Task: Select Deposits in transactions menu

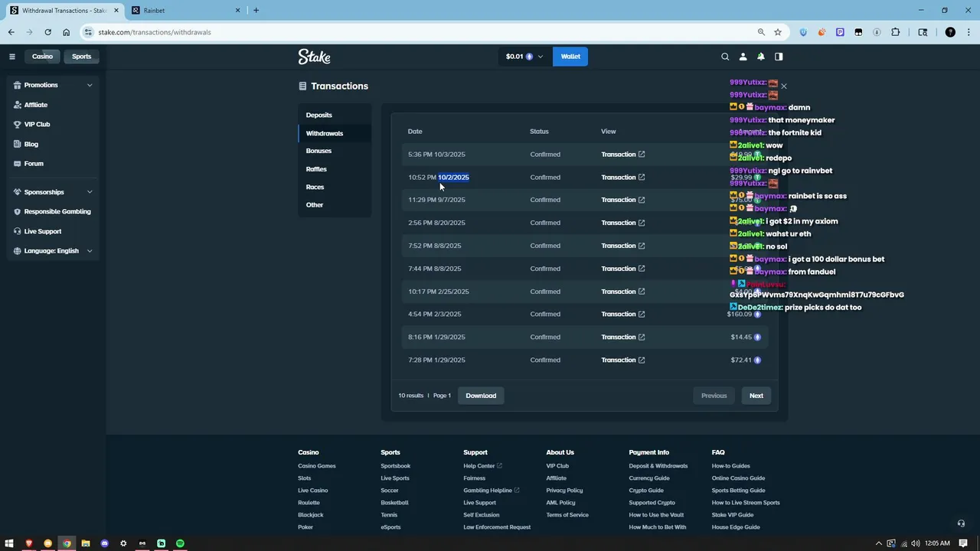Action: (335, 115)
